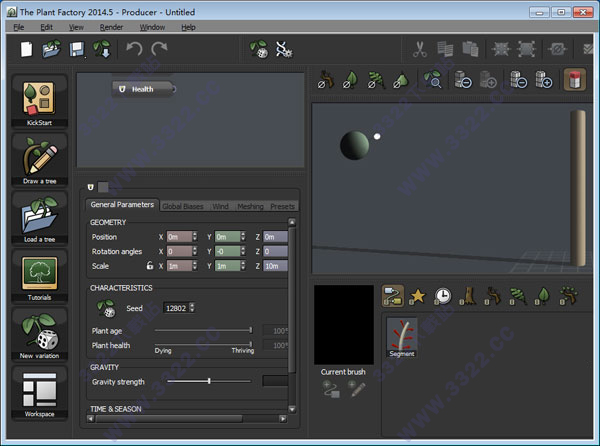This screenshot has height=446, width=600.
Task: Undo the last action
Action: tap(134, 49)
